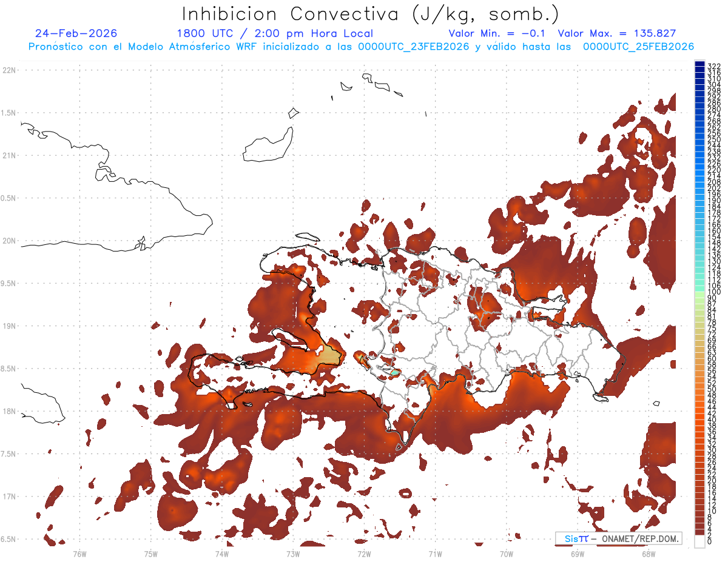Viewport: 728px width, 562px height.
Task: Click the colorbar value "10"
Action: tap(712, 511)
